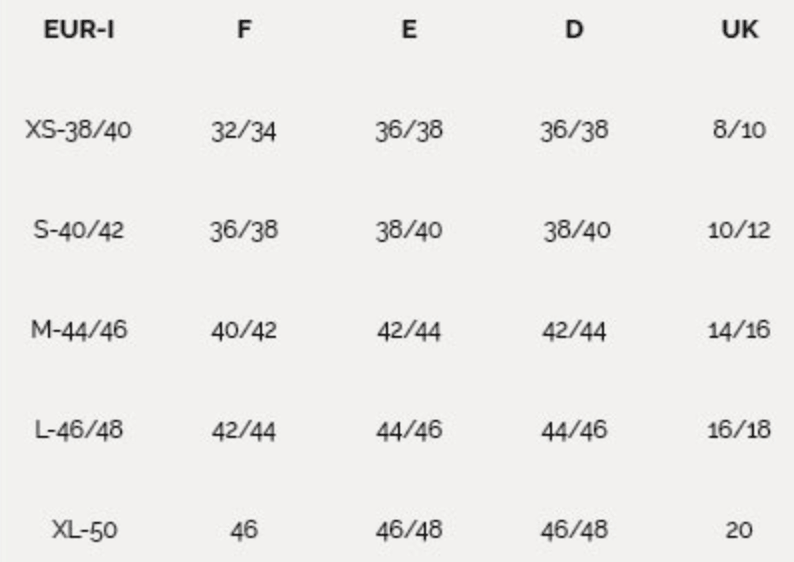Select the F column header
The height and width of the screenshot is (562, 794).
pos(244,30)
